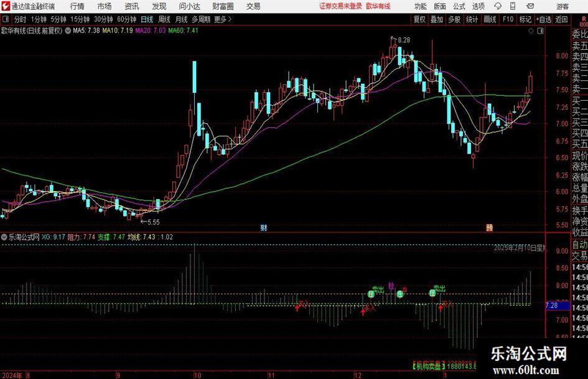Toggle the right info panel icon

click(540, 31)
